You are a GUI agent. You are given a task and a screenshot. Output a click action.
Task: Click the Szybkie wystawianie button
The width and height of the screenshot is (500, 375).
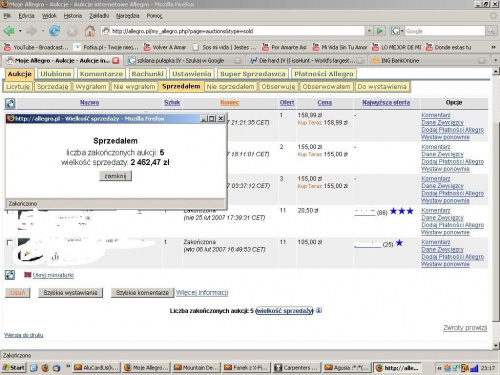point(70,293)
